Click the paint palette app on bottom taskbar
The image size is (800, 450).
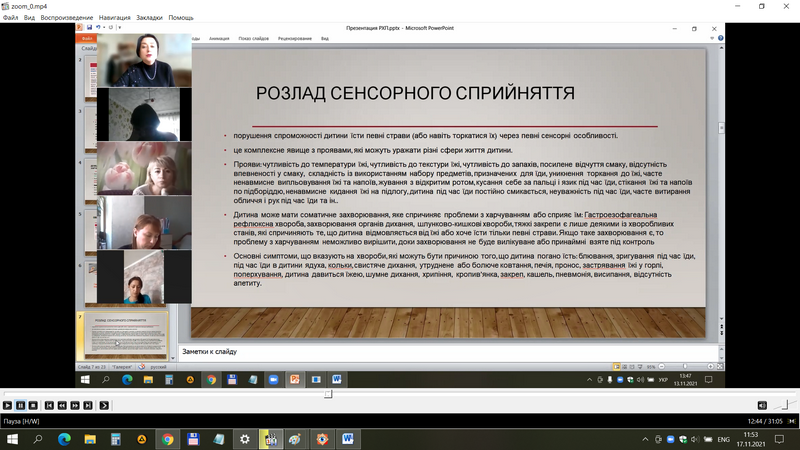click(x=296, y=439)
